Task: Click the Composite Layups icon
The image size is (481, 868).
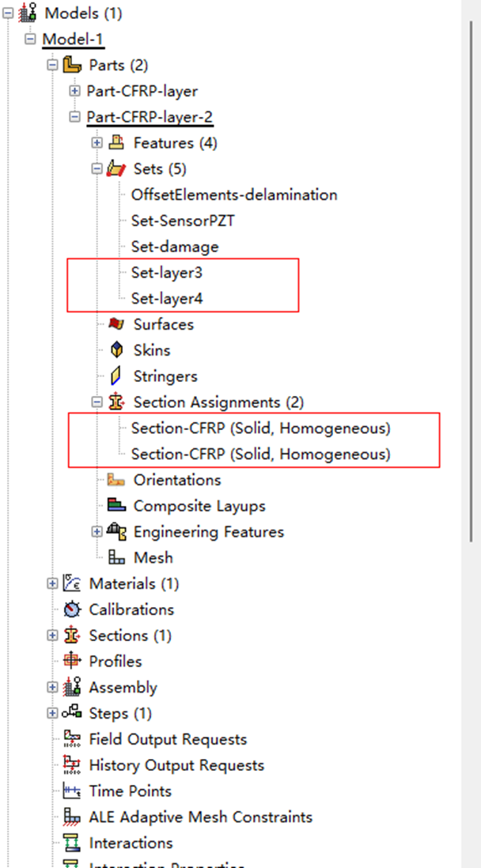Action: pyautogui.click(x=116, y=506)
